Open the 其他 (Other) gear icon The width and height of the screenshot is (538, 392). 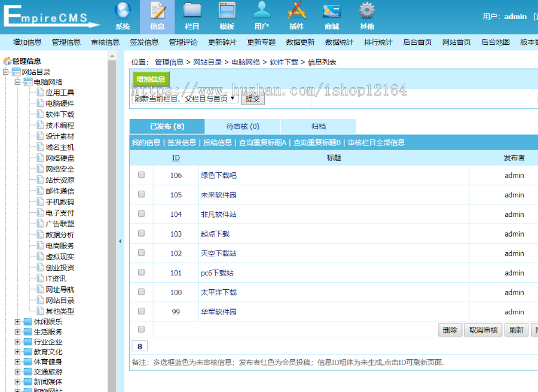(367, 11)
